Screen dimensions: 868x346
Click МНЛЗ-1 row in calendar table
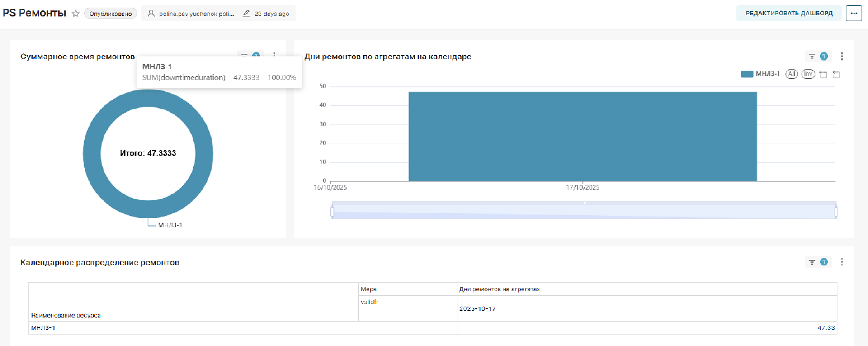click(43, 327)
